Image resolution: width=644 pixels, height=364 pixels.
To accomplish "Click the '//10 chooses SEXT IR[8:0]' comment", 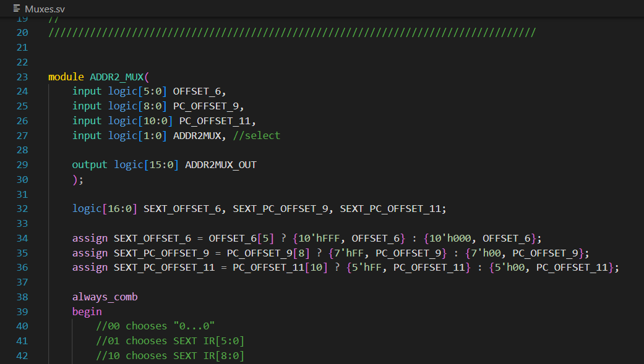I will pyautogui.click(x=170, y=355).
